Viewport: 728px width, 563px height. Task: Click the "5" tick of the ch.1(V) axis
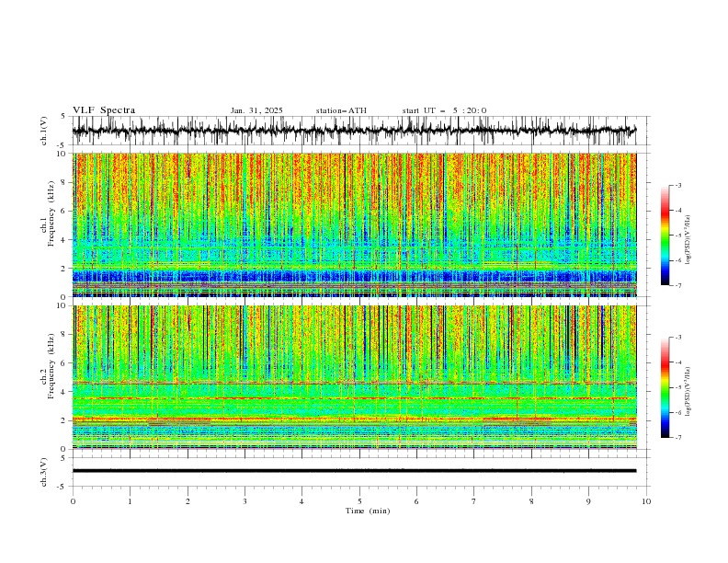(x=63, y=116)
